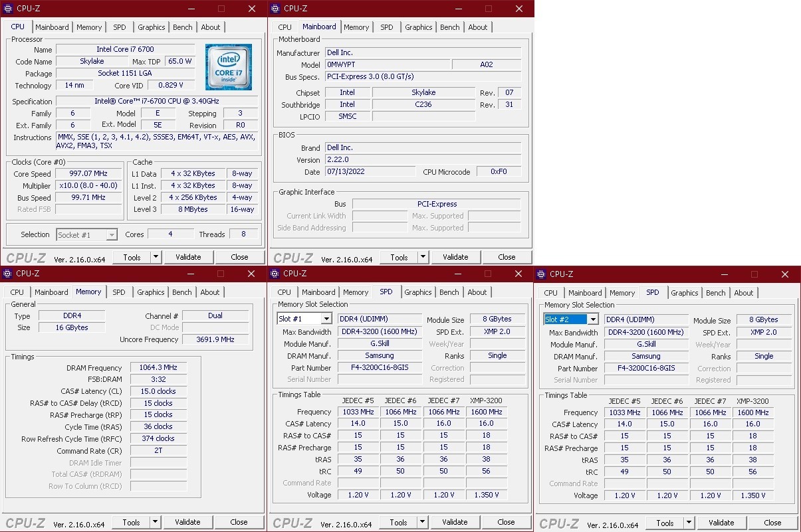The image size is (801, 532).
Task: Click CPU-Z app icon in Memory window title bar
Action: pos(7,274)
